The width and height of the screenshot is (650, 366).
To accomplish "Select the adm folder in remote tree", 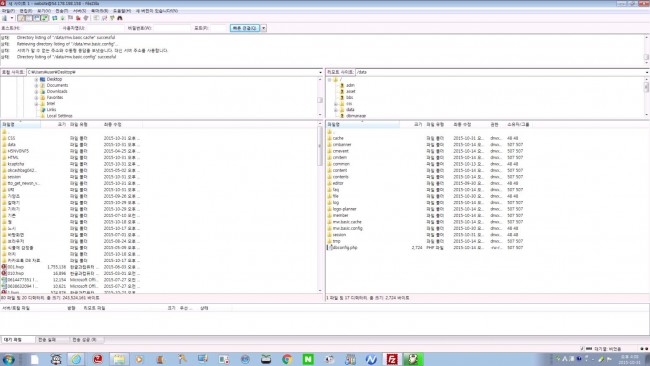I will (x=350, y=85).
